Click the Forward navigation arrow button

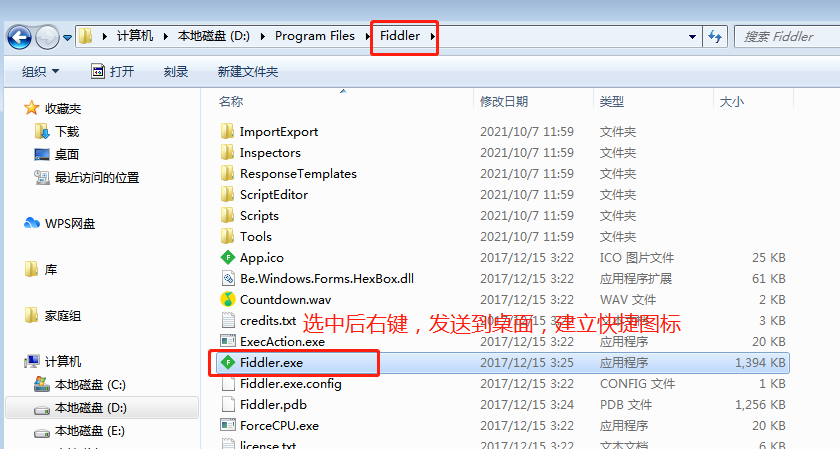click(x=47, y=38)
